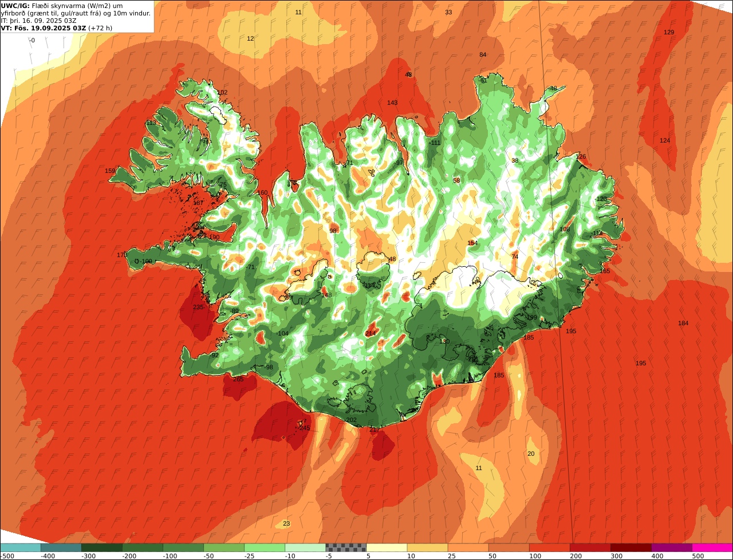The width and height of the screenshot is (733, 560).
Task: Click the '159' value west of the Westfjords
Action: (x=111, y=171)
